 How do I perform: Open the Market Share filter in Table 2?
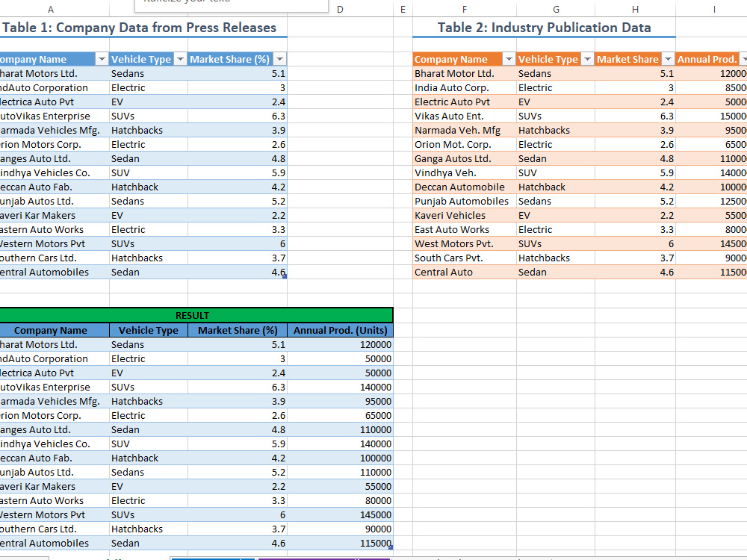667,58
